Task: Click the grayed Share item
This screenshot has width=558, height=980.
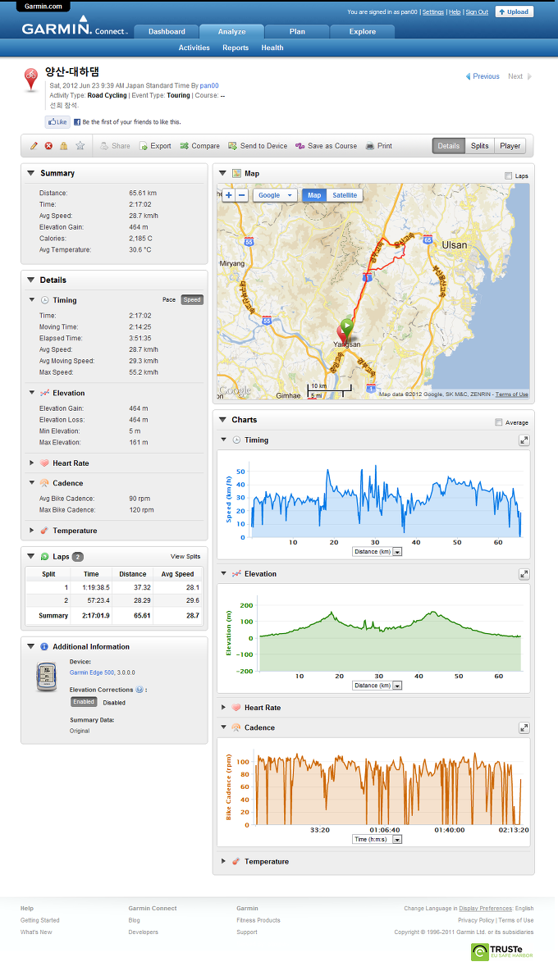Action: 115,146
